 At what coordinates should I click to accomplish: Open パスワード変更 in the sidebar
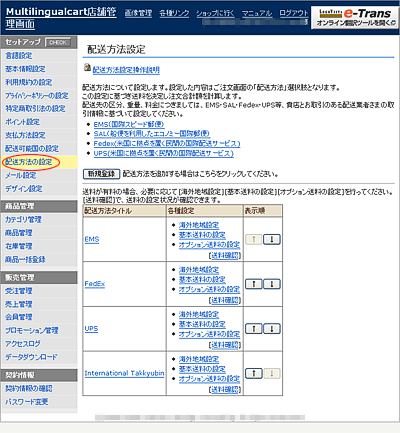tap(27, 402)
